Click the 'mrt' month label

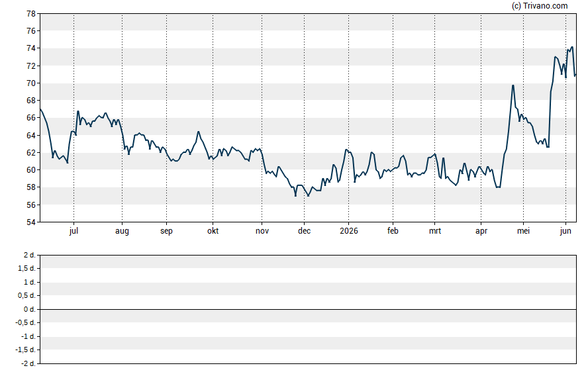click(x=435, y=231)
